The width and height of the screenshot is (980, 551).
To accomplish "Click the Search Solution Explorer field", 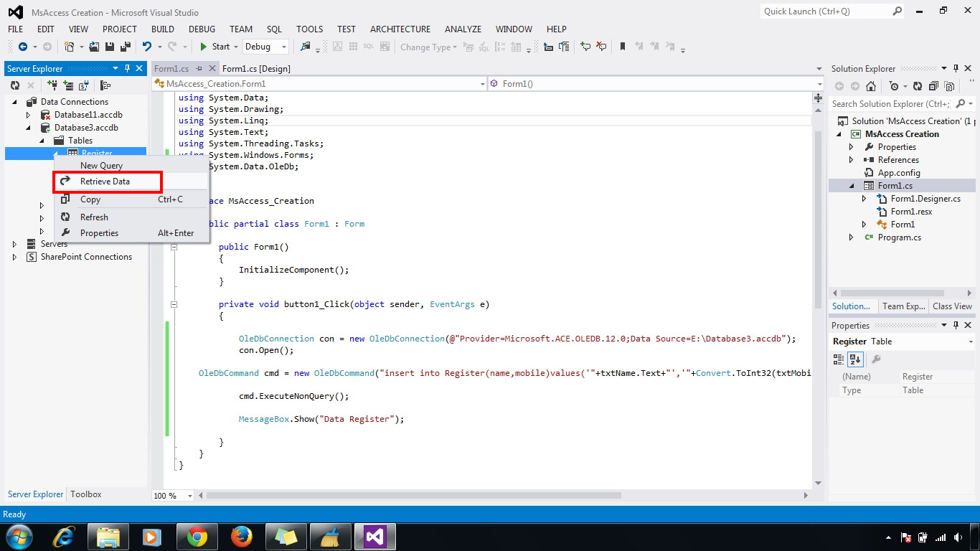I will click(902, 104).
